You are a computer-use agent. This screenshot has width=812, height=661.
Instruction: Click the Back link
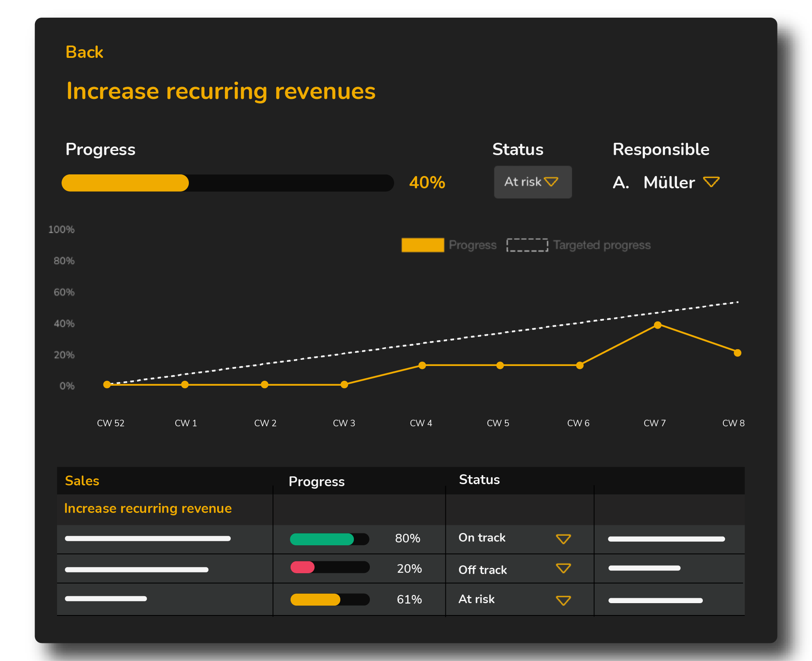(84, 52)
